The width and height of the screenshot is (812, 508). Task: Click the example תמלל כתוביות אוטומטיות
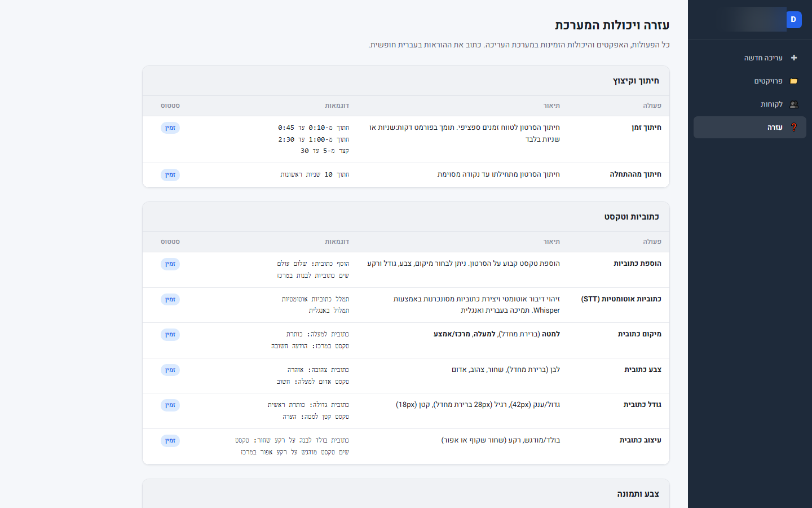tap(315, 299)
